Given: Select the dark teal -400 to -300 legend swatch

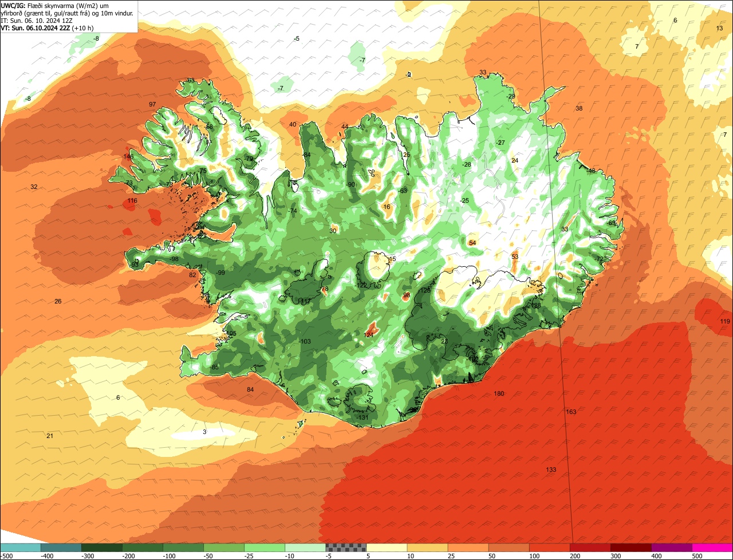Looking at the screenshot, I should (x=61, y=547).
